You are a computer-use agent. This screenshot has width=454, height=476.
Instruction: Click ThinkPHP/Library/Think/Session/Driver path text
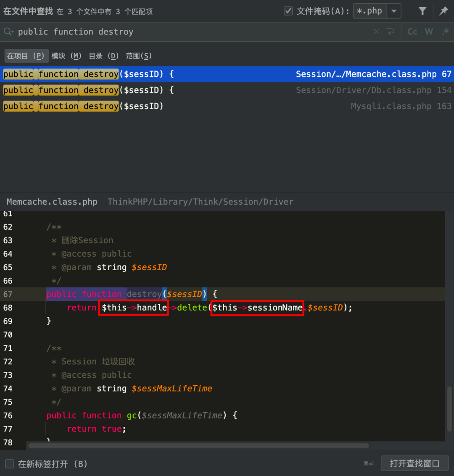click(x=201, y=202)
